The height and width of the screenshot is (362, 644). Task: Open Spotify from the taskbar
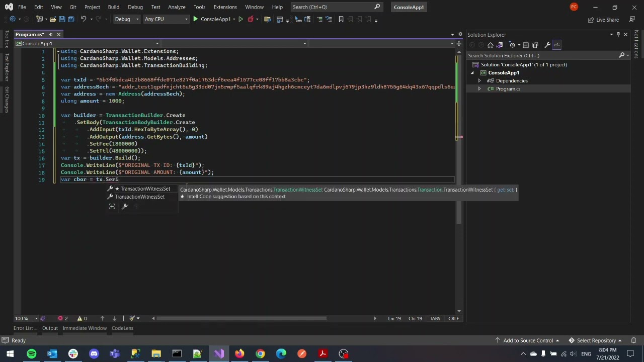pos(31,353)
